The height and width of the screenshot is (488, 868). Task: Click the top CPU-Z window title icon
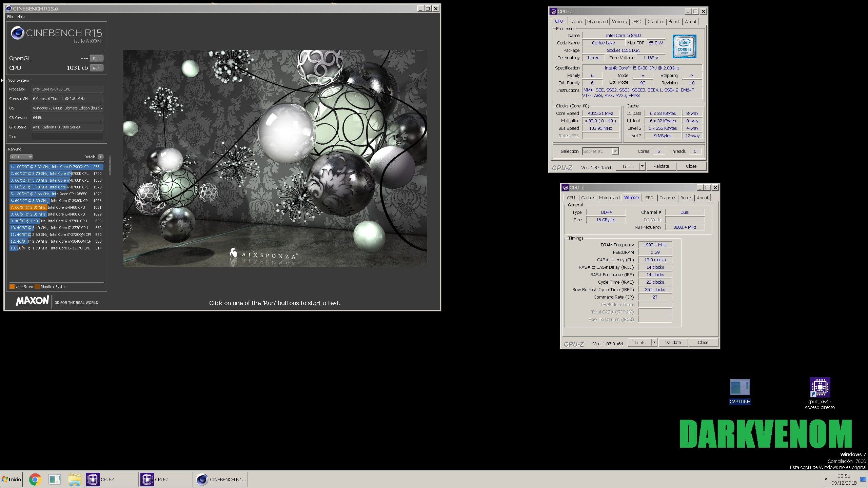(553, 11)
